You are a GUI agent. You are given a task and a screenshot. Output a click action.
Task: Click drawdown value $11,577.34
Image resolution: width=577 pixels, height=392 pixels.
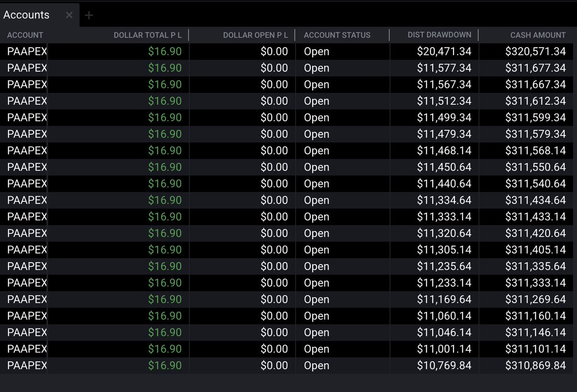coord(444,68)
